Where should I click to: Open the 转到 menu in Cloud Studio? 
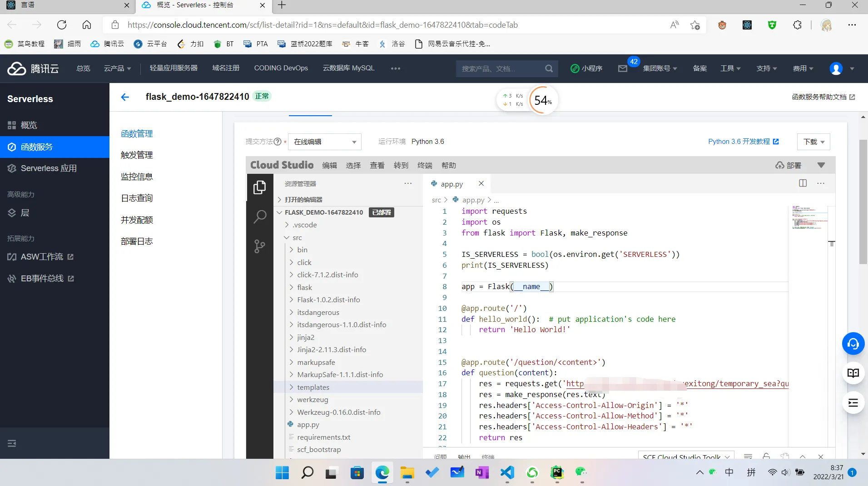401,165
